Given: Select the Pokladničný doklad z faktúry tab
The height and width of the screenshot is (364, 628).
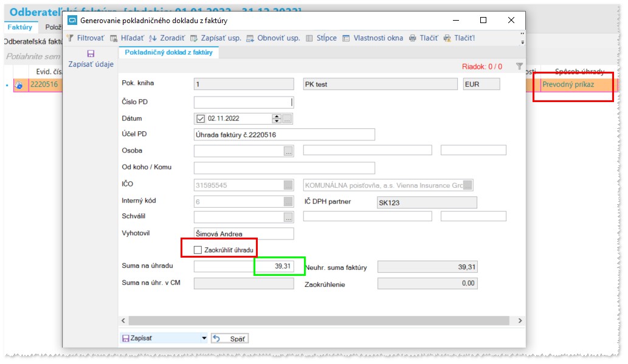Looking at the screenshot, I should click(168, 52).
